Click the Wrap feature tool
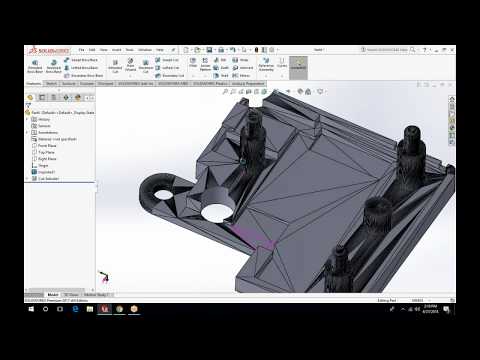Viewport: 480px width, 360px height. pos(241,60)
